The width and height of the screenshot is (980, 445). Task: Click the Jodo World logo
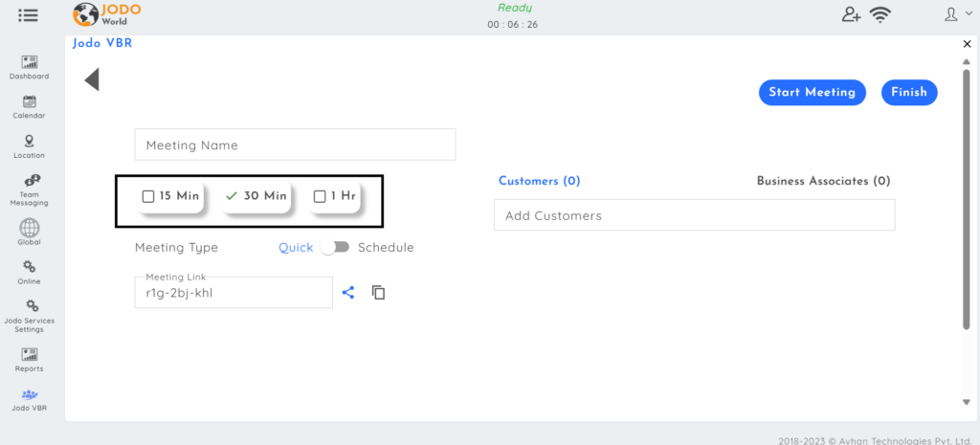tap(107, 14)
